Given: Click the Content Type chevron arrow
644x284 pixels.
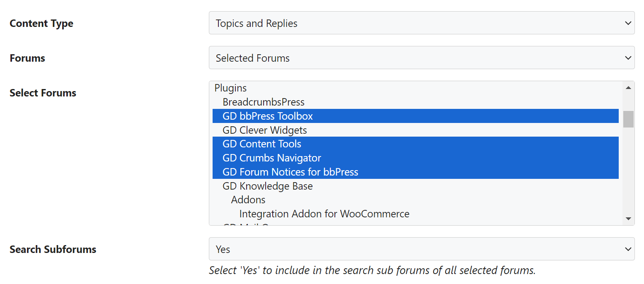Looking at the screenshot, I should 628,23.
